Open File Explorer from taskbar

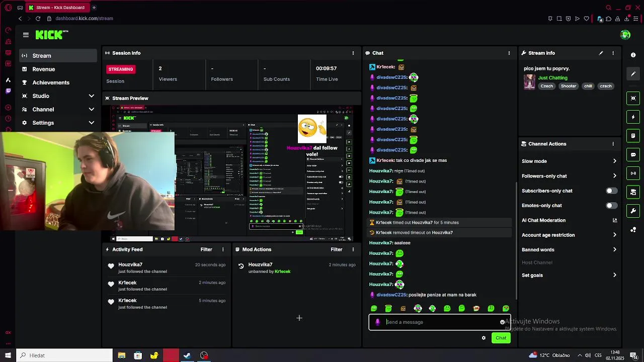tap(121, 355)
